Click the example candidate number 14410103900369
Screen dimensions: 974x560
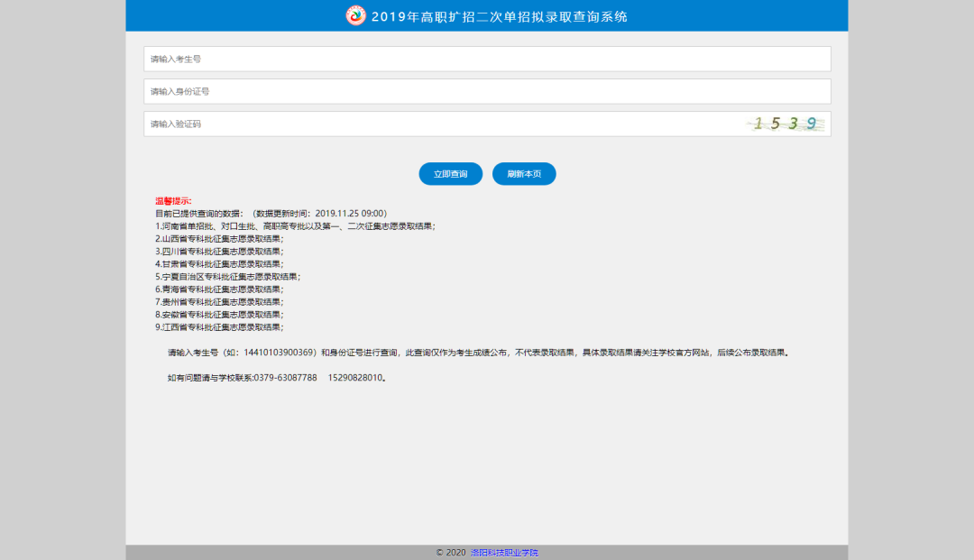pyautogui.click(x=280, y=352)
